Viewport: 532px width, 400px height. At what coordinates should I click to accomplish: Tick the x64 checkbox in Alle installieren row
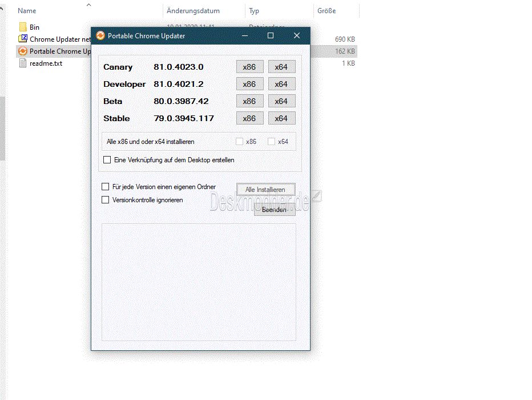[x=272, y=142]
